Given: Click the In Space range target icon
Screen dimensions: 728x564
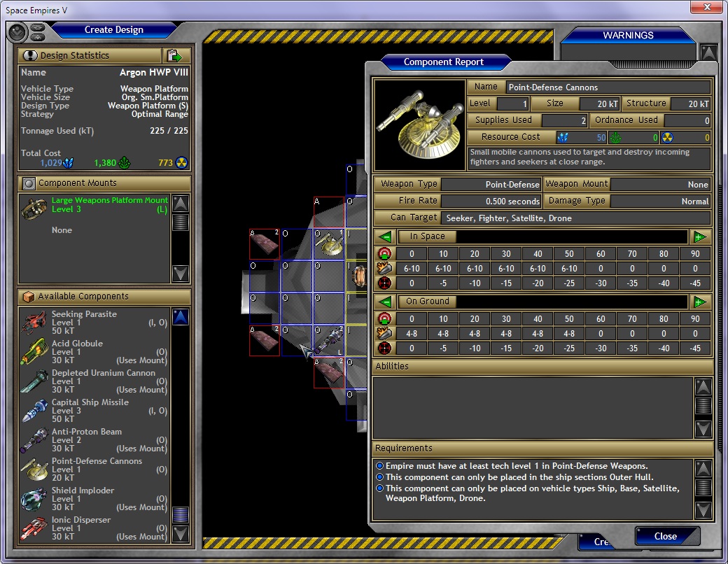Looking at the screenshot, I should (384, 253).
